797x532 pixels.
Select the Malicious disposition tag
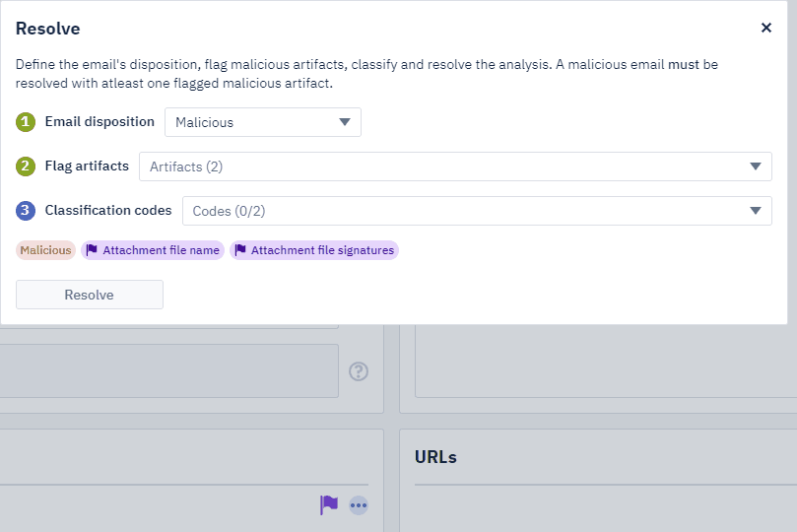45,250
